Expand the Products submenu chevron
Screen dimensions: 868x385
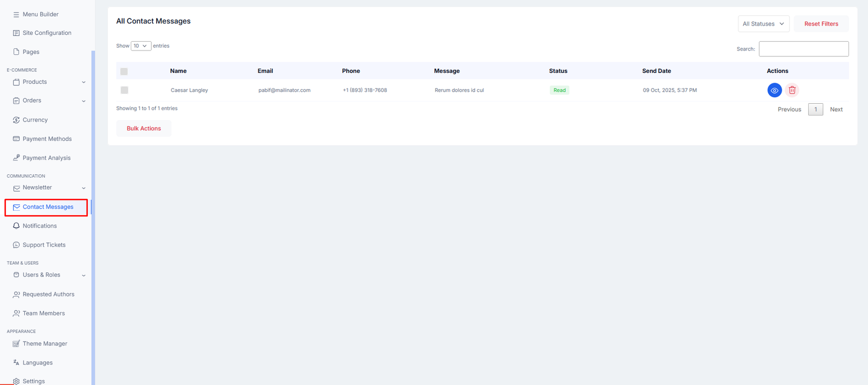[x=84, y=83]
